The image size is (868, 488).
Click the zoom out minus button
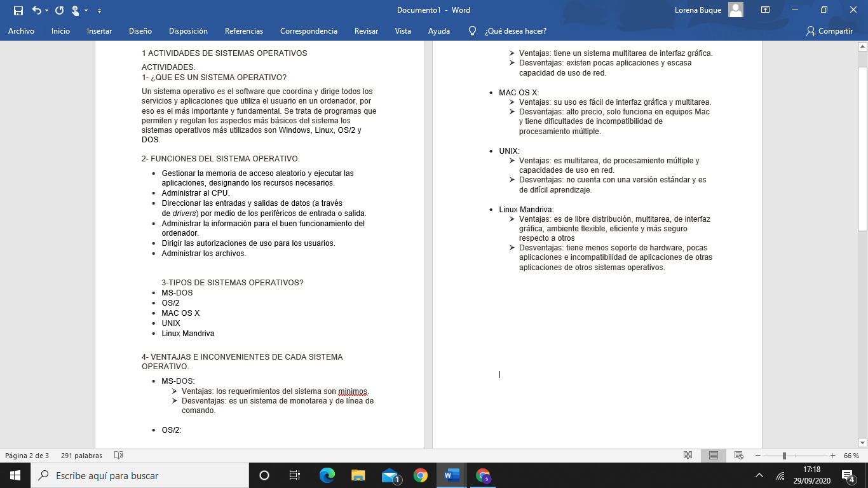pos(759,456)
